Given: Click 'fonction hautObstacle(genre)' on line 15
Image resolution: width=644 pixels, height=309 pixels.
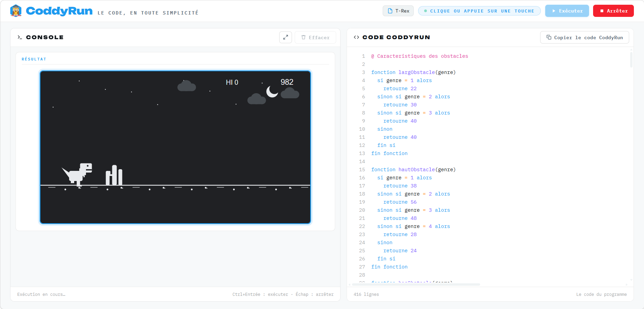Looking at the screenshot, I should tap(413, 170).
